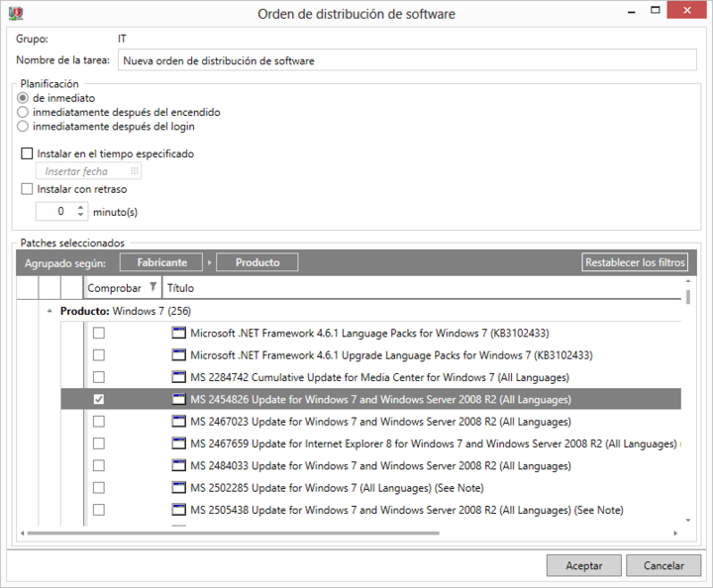Select row 'MS 2505438 Update for Windows 7'
713x588 pixels.
click(370, 510)
